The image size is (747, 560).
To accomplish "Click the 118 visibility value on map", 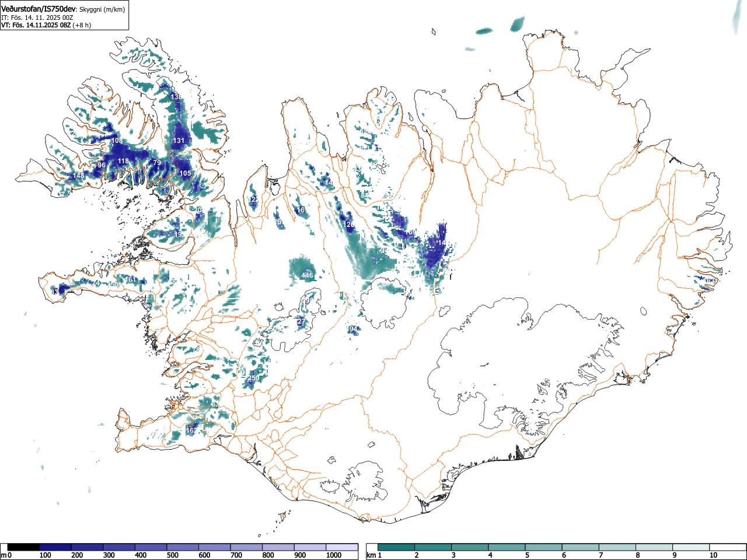I will (x=123, y=162).
